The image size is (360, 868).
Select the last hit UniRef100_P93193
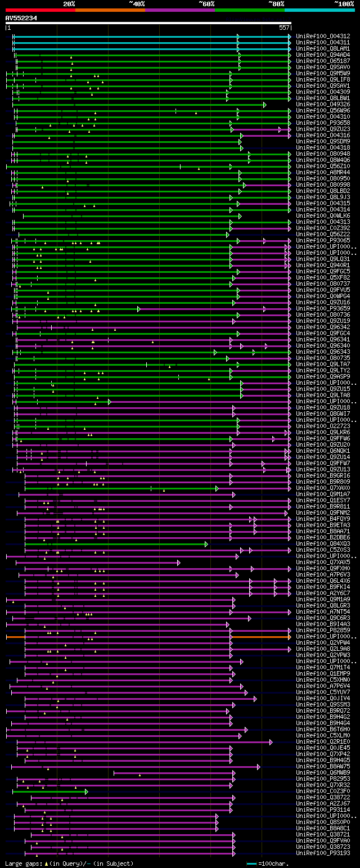(x=323, y=853)
